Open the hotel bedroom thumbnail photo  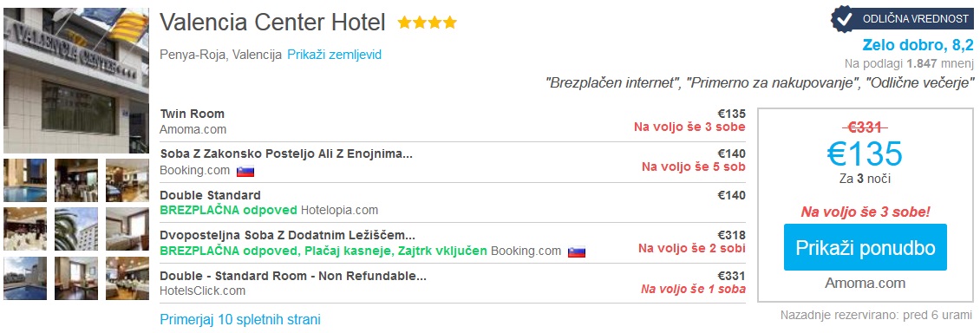point(127,229)
